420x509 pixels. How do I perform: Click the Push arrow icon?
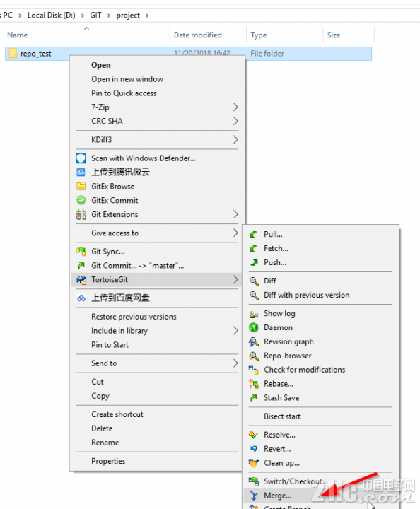(x=254, y=262)
